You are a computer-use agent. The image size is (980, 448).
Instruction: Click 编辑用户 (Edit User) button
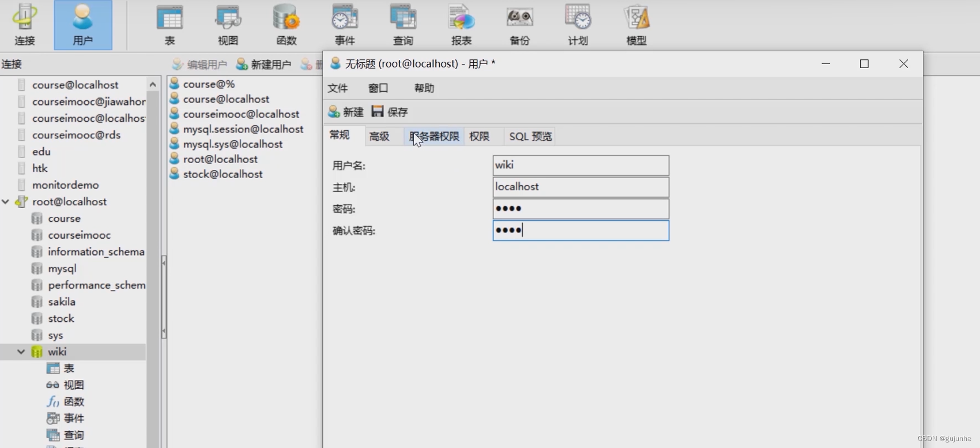(199, 64)
